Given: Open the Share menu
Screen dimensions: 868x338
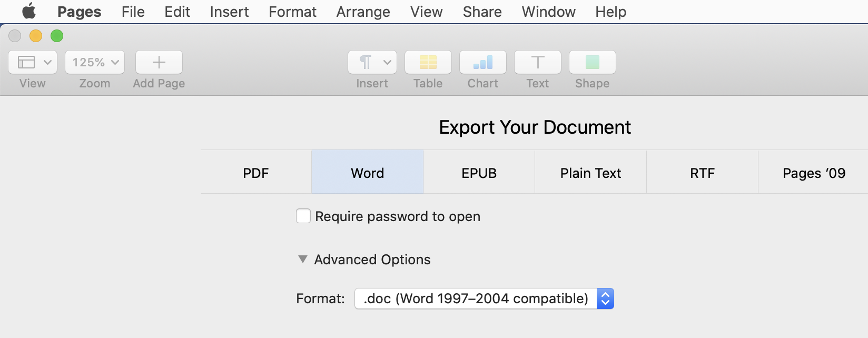Looking at the screenshot, I should coord(482,12).
